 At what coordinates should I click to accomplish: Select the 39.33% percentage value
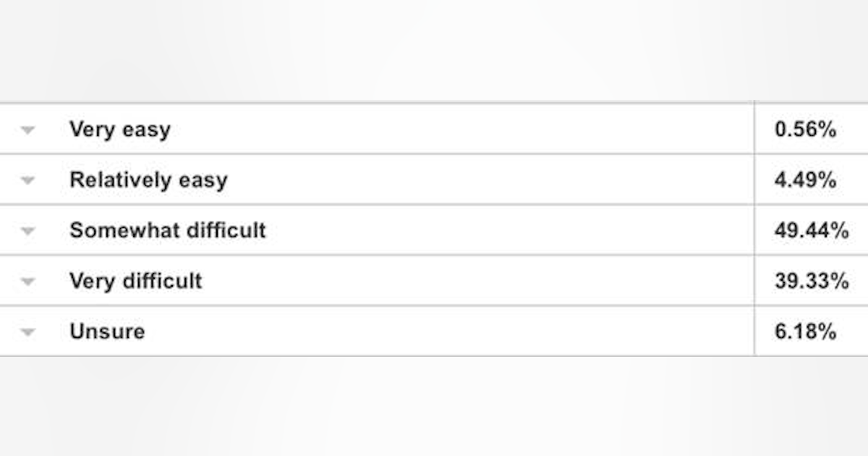[811, 281]
